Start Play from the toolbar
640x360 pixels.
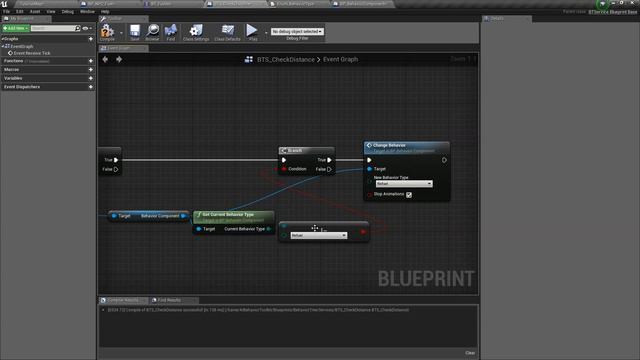[252, 32]
